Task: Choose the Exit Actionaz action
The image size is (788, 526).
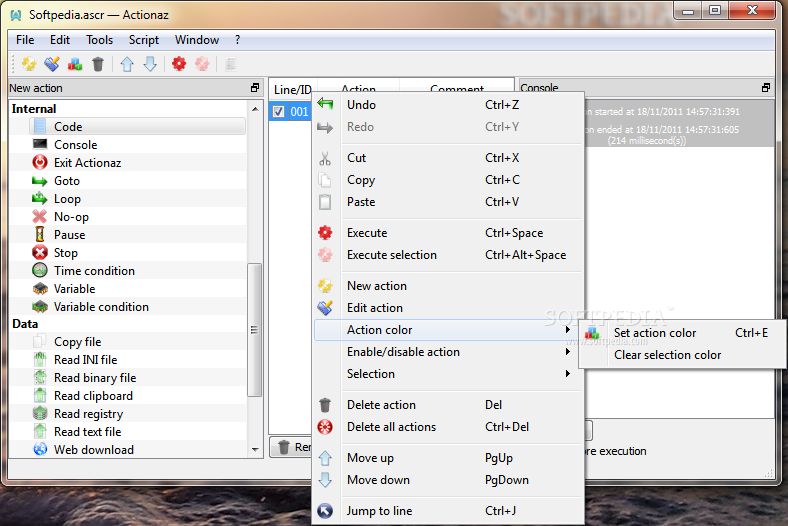Action: (137, 163)
